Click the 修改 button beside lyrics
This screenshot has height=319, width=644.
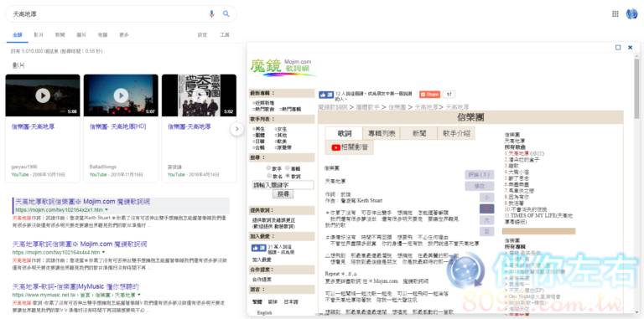(x=480, y=186)
